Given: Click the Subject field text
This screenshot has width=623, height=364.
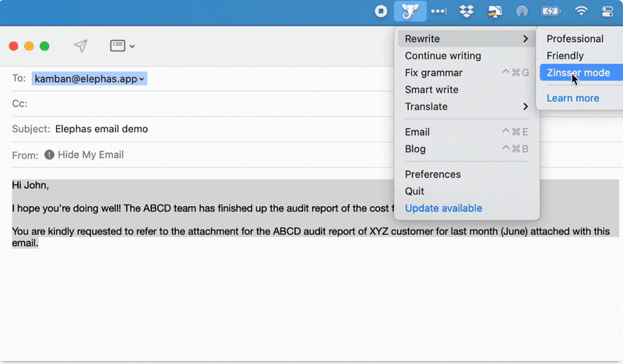Looking at the screenshot, I should coord(101,129).
